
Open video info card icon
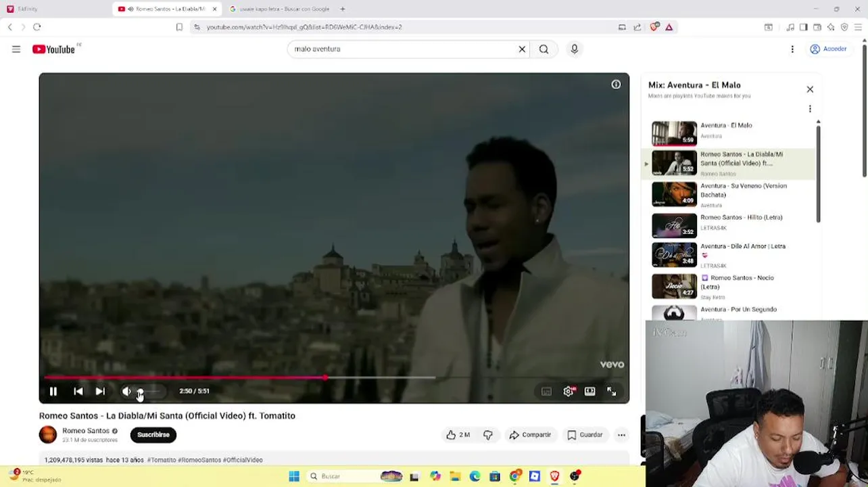pyautogui.click(x=616, y=85)
